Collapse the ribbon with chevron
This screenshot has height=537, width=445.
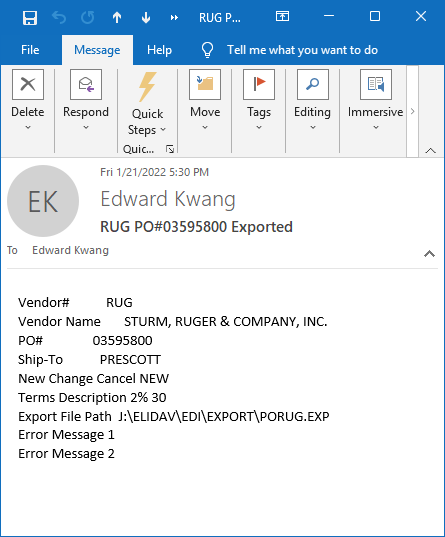pos(430,151)
